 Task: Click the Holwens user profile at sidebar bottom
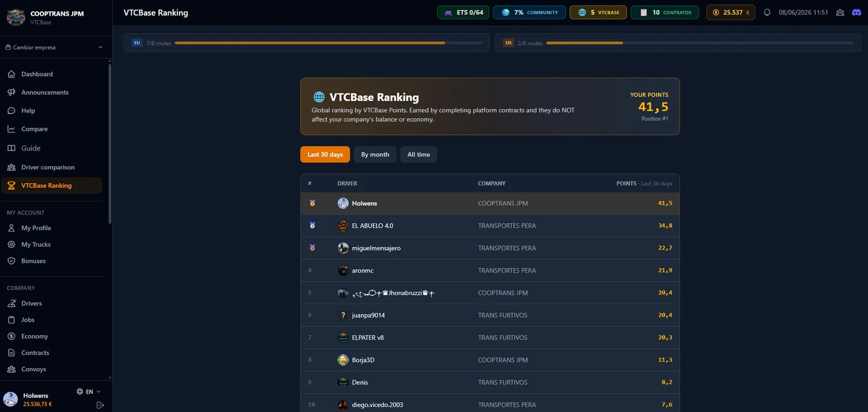27,400
